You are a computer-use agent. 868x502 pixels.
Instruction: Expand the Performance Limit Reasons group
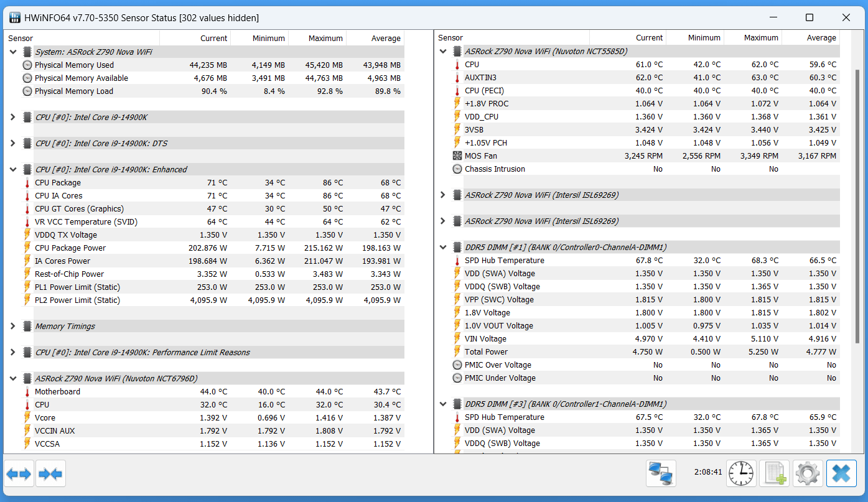click(x=13, y=353)
